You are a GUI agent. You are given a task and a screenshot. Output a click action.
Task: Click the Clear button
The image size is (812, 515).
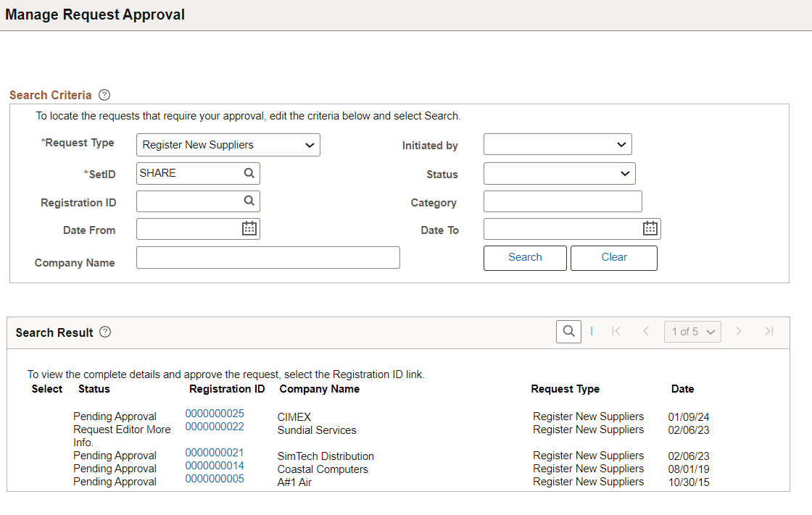coord(613,257)
